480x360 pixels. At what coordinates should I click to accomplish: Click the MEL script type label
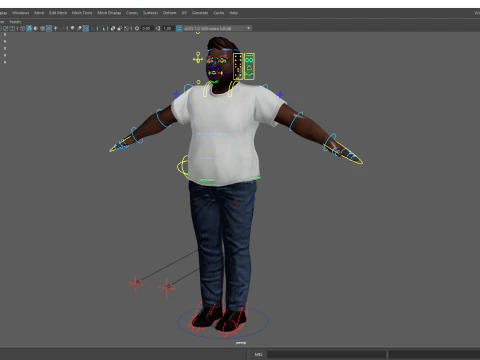coord(258,354)
